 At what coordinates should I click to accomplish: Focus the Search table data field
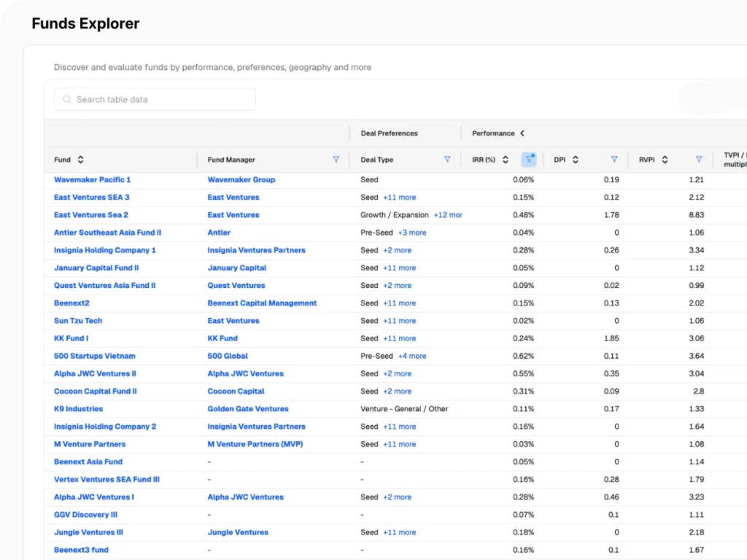(155, 99)
